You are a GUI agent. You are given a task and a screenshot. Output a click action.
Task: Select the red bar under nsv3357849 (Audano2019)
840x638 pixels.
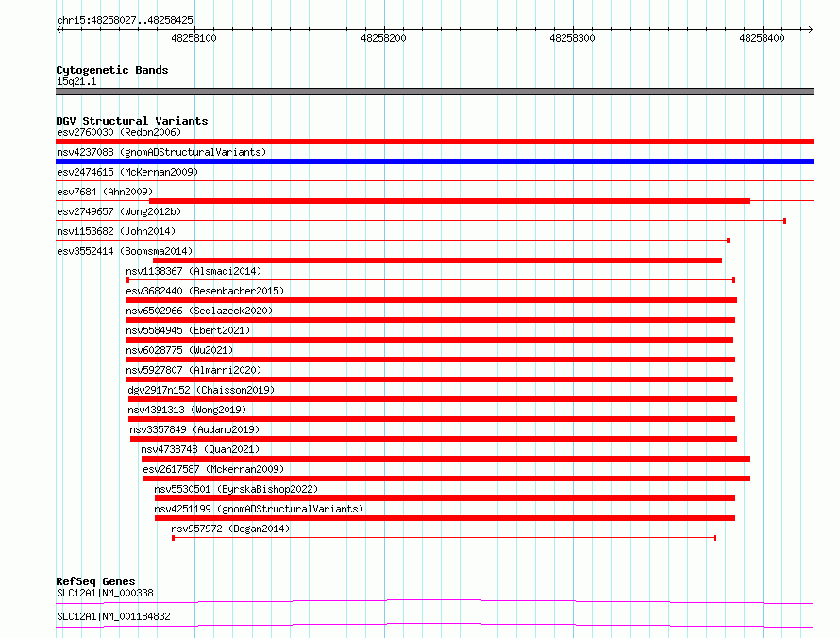click(433, 439)
